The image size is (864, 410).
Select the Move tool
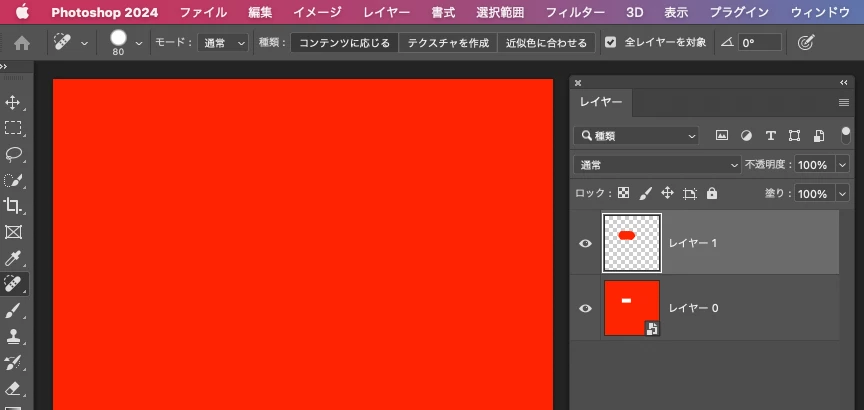click(13, 102)
